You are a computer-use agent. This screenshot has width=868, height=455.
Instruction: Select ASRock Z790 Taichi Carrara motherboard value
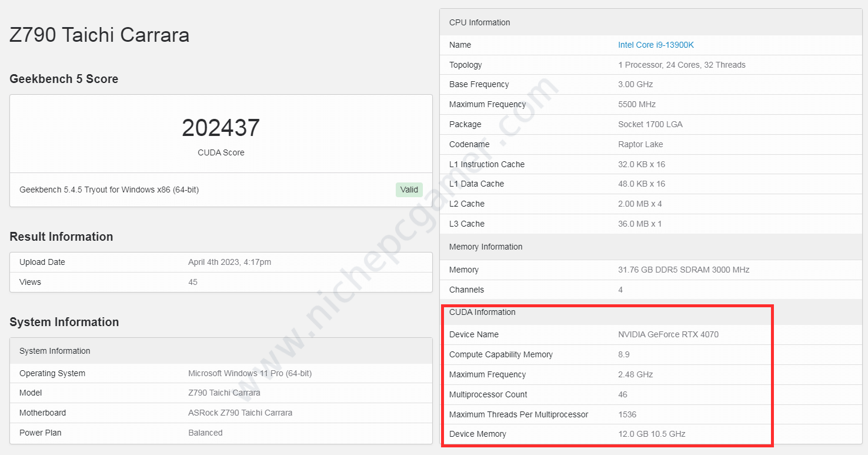click(x=240, y=413)
